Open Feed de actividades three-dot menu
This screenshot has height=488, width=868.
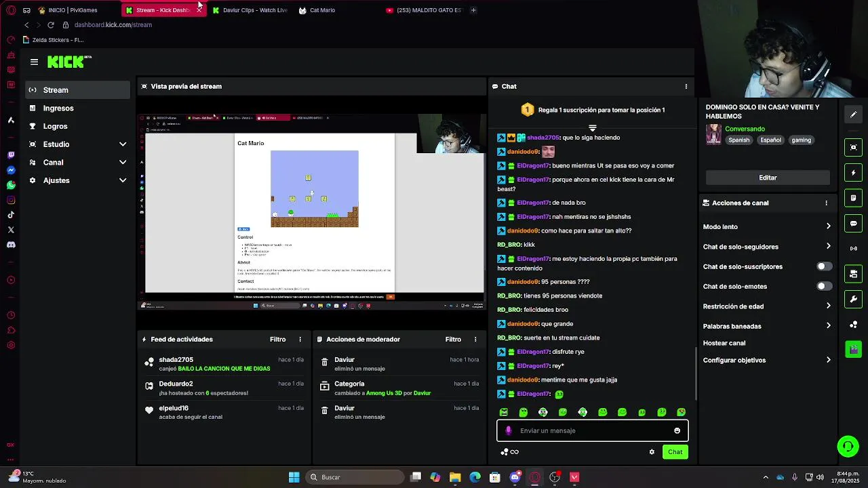coord(300,340)
